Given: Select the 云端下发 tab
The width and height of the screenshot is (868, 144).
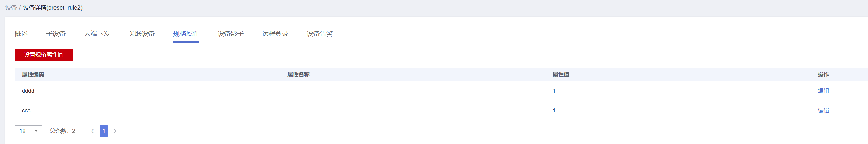Looking at the screenshot, I should pyautogui.click(x=97, y=34).
